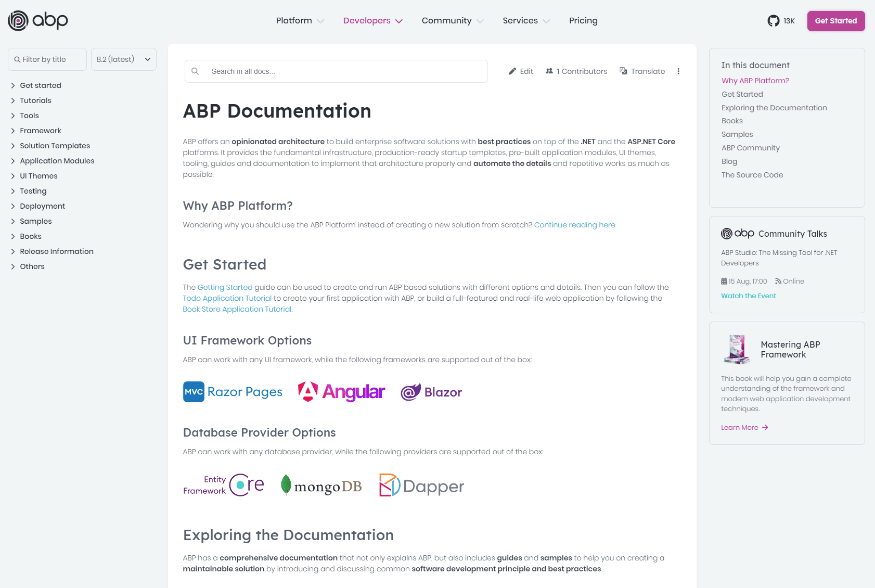This screenshot has width=875, height=588.
Task: Click the magnifier in the docs search box
Action: point(195,71)
